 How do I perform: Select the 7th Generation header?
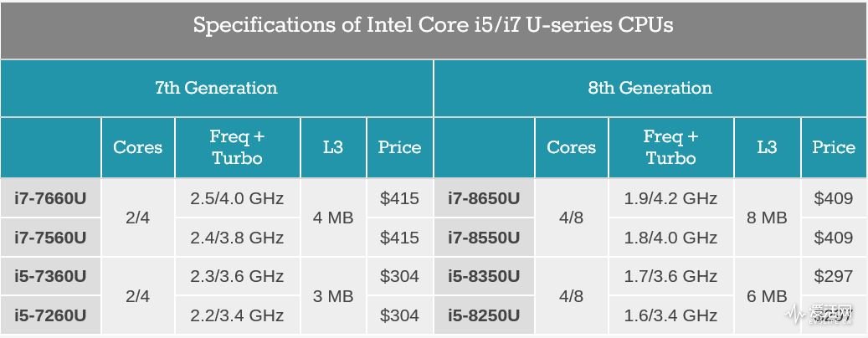(217, 88)
